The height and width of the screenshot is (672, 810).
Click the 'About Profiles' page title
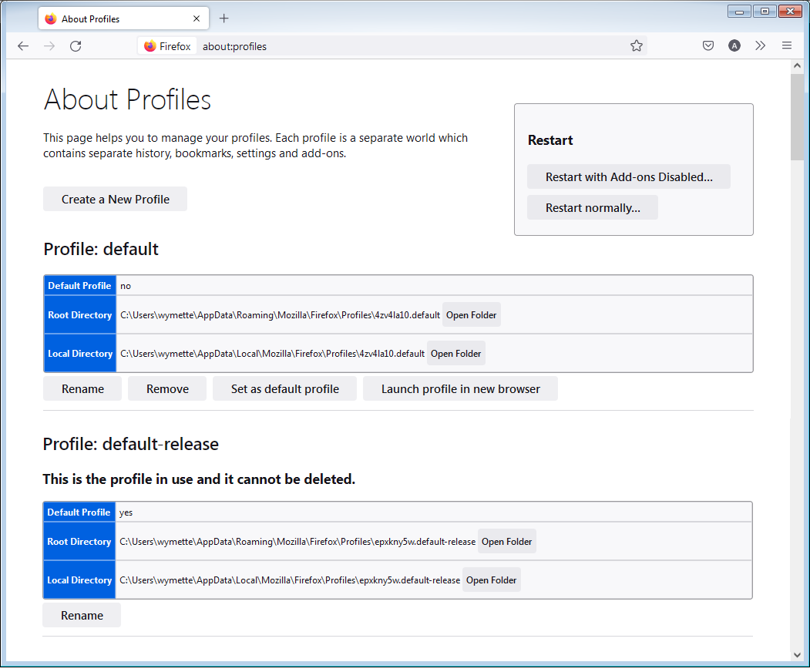tap(128, 99)
